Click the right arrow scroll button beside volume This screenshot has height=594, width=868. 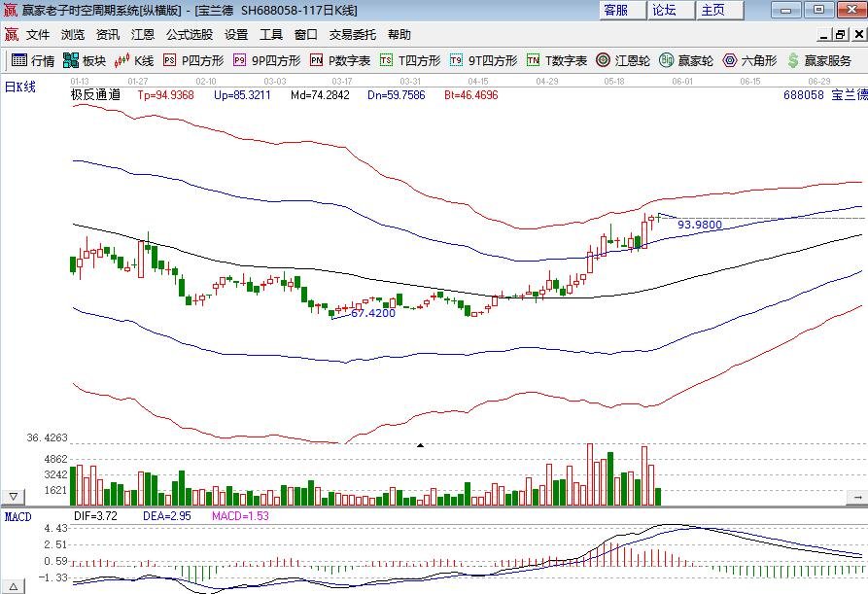pos(857,497)
